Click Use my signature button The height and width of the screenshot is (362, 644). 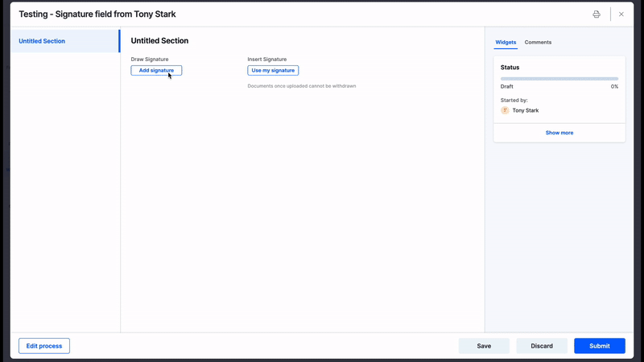[x=273, y=71]
